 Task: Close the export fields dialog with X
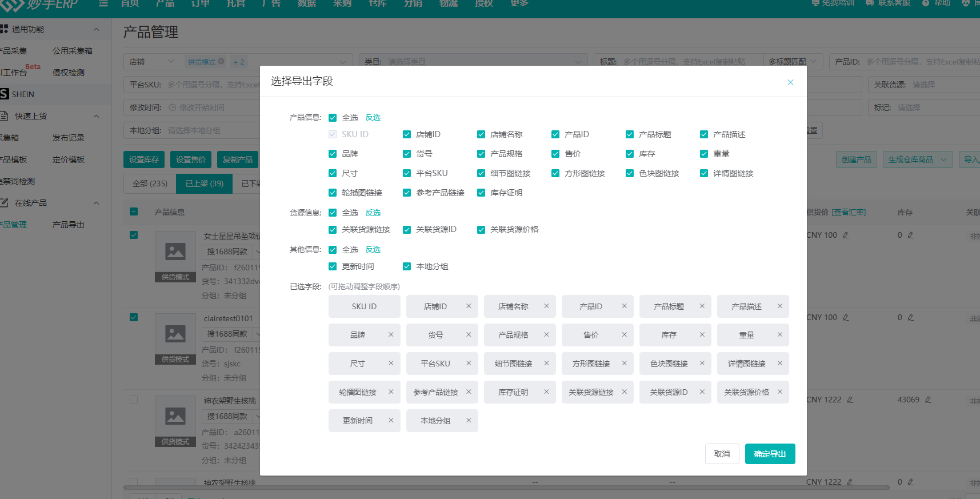click(x=790, y=82)
